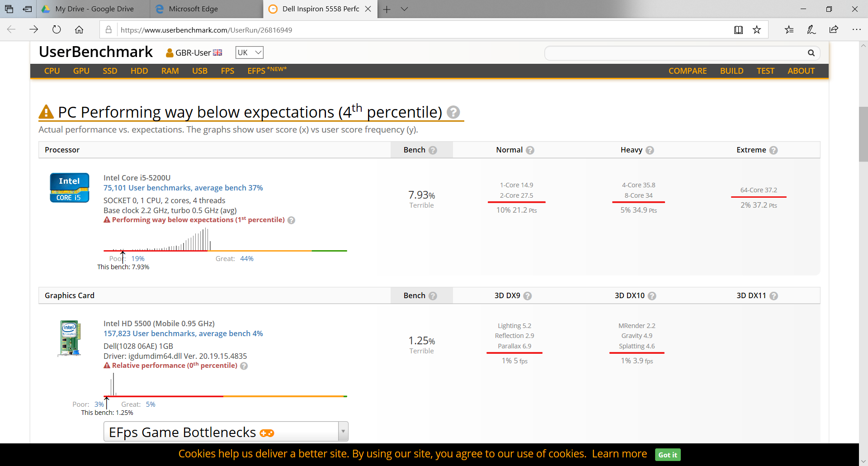Switch to My Drive - Google Drive tab
Screen dimensions: 868x466
coord(94,9)
